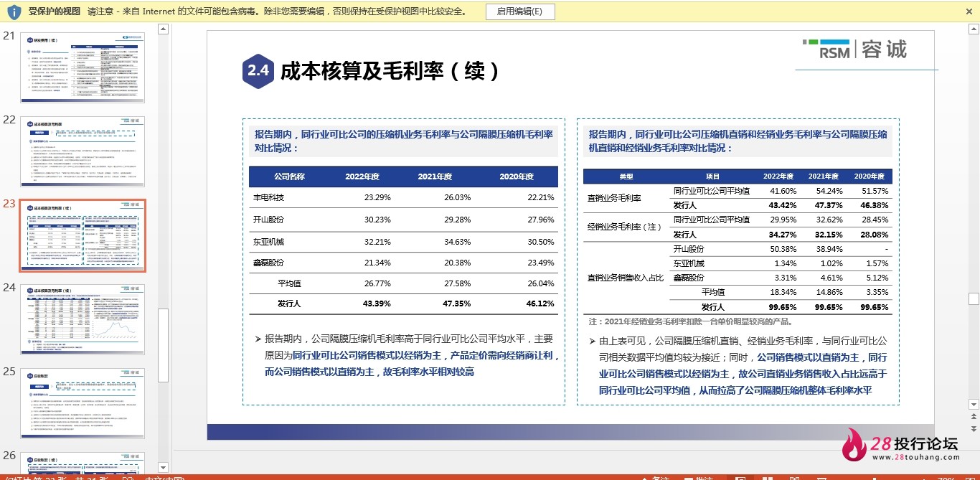Screen dimensions: 980x480
Task: Go to previous slide using double-up arrow
Action: pyautogui.click(x=974, y=415)
